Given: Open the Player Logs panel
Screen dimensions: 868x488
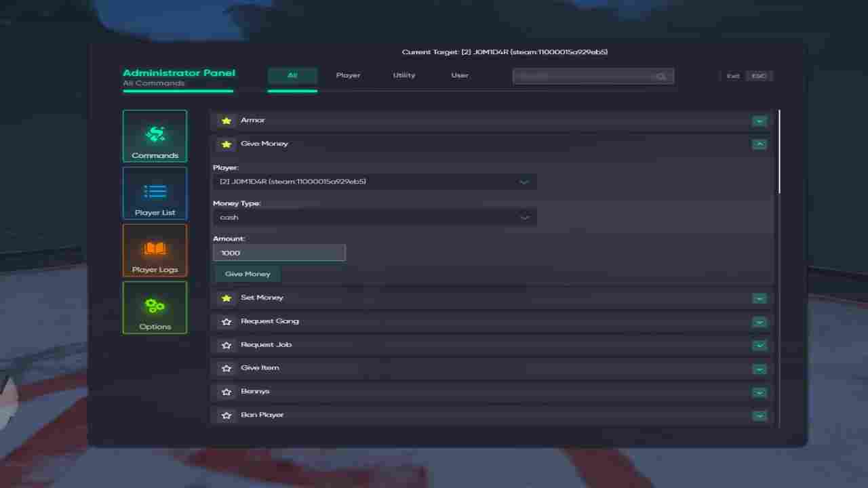Looking at the screenshot, I should [x=155, y=250].
